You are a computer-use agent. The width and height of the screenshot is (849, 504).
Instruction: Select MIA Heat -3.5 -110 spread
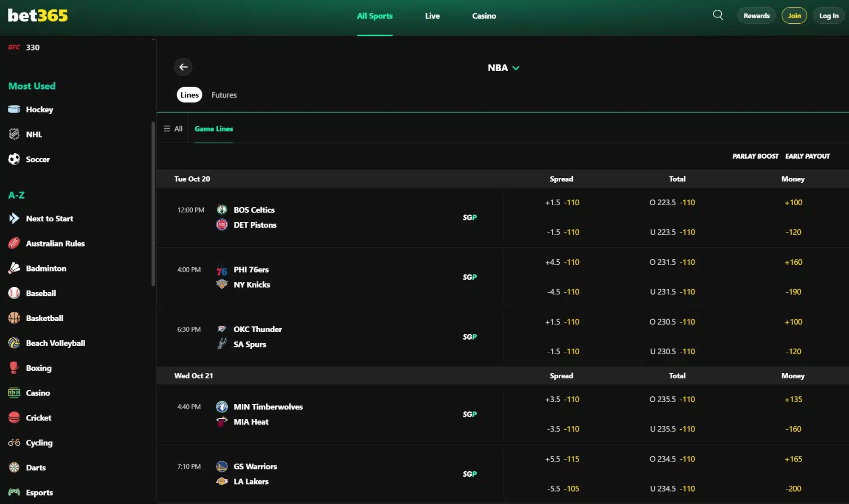(x=563, y=429)
